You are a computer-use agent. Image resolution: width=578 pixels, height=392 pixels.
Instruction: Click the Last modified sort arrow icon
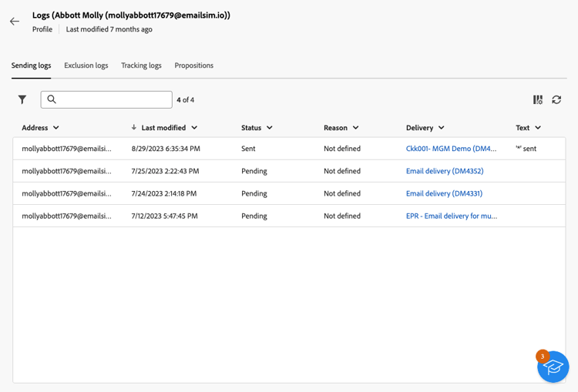point(134,128)
